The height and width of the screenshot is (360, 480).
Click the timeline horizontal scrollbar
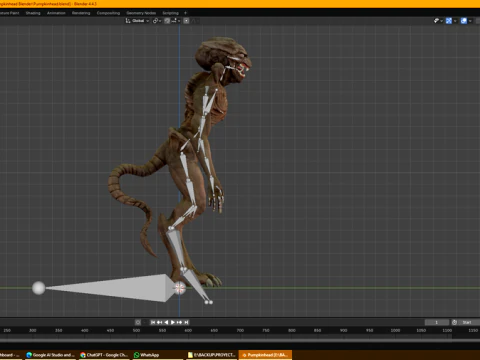click(x=240, y=341)
